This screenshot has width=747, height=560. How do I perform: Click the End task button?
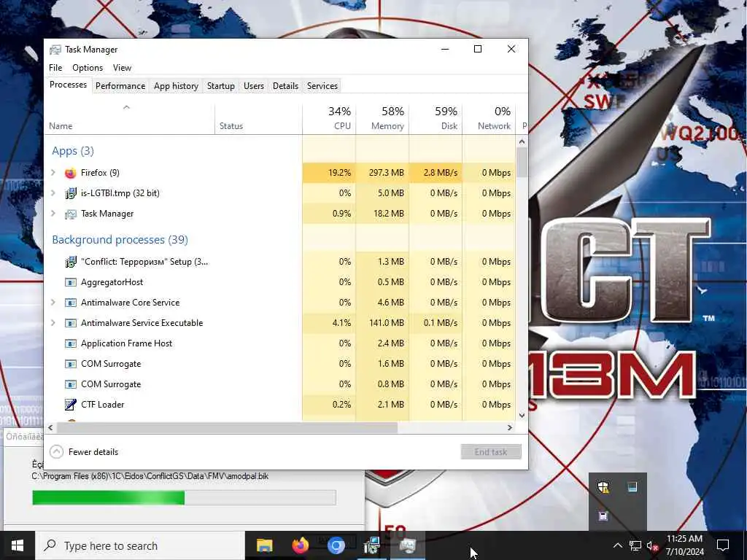tap(491, 452)
